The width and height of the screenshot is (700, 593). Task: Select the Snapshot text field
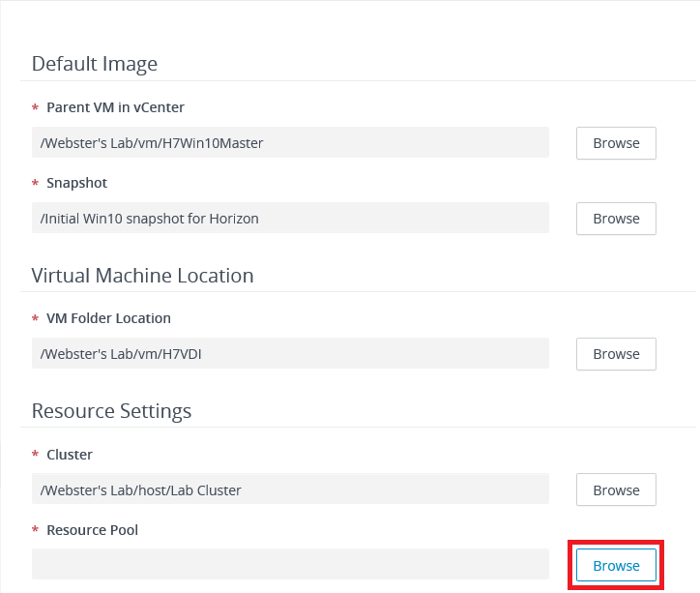[290, 219]
